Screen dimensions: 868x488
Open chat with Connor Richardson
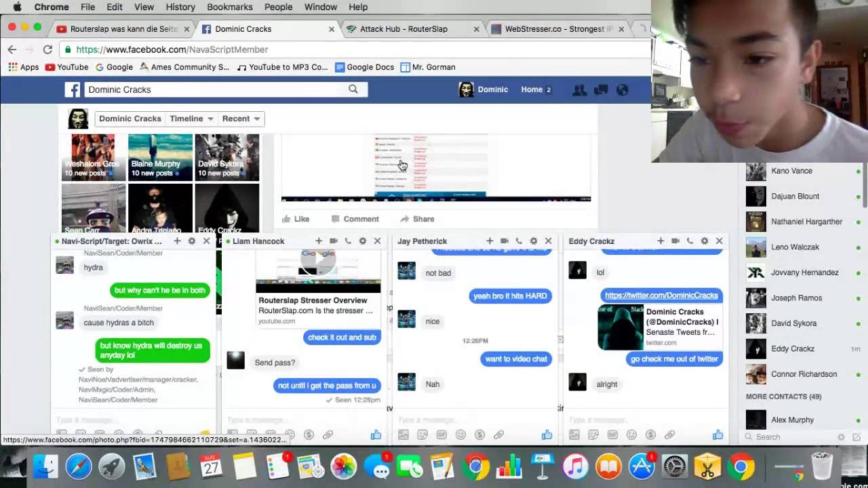pyautogui.click(x=803, y=374)
